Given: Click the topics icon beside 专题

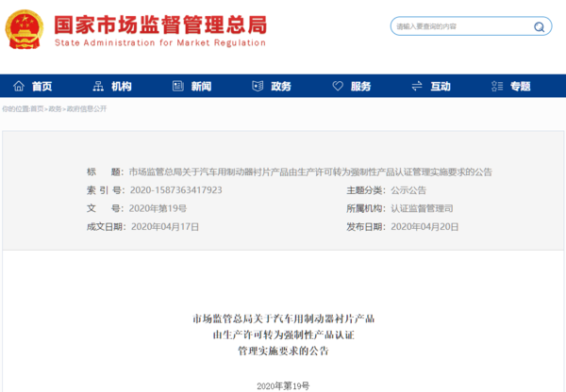Looking at the screenshot, I should pos(497,86).
